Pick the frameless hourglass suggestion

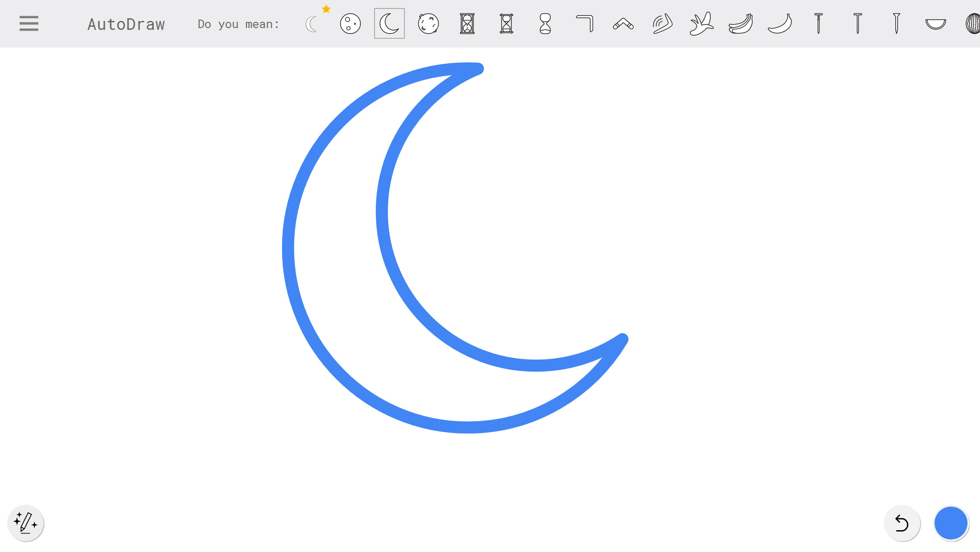(x=545, y=24)
